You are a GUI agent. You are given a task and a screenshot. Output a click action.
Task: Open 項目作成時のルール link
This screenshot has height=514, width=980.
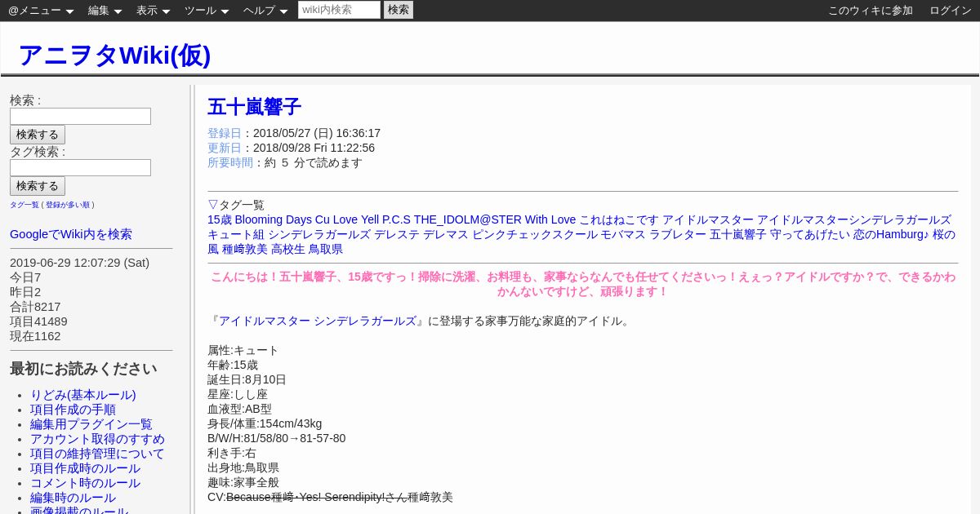coord(85,468)
